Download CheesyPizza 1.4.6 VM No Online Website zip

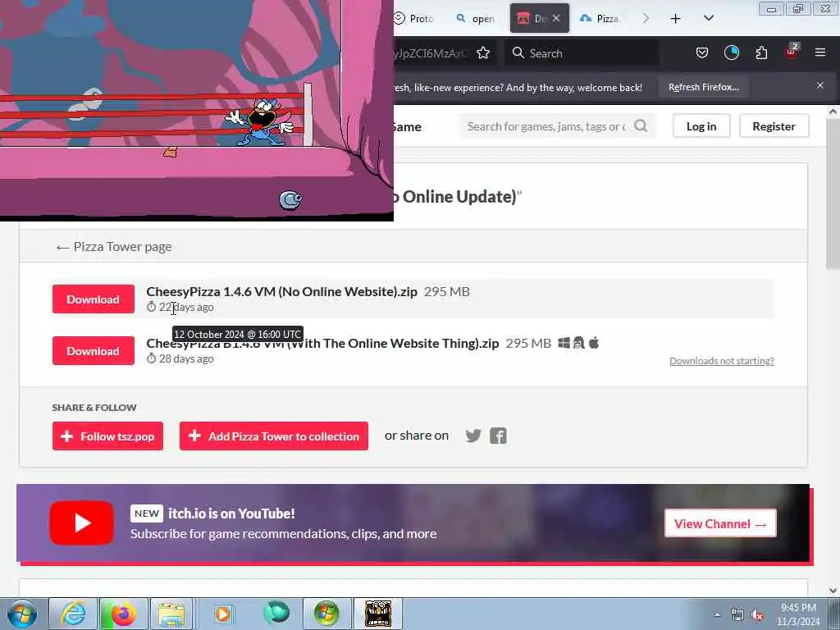[x=94, y=299]
